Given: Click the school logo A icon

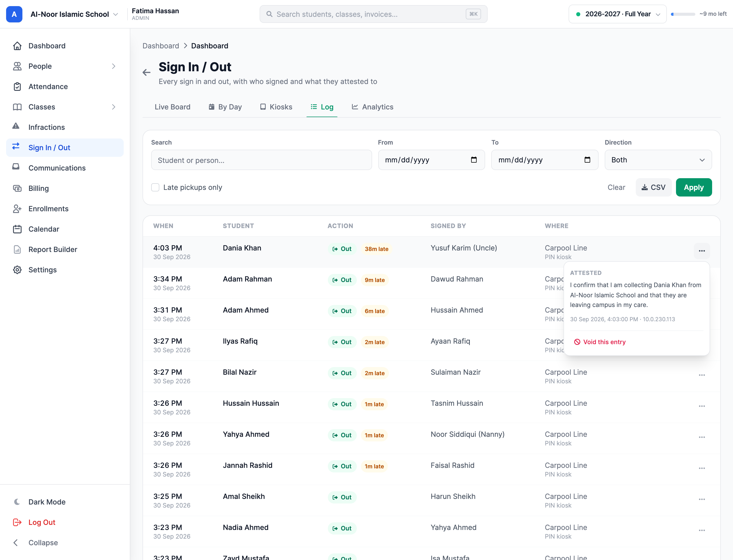Looking at the screenshot, I should tap(14, 14).
